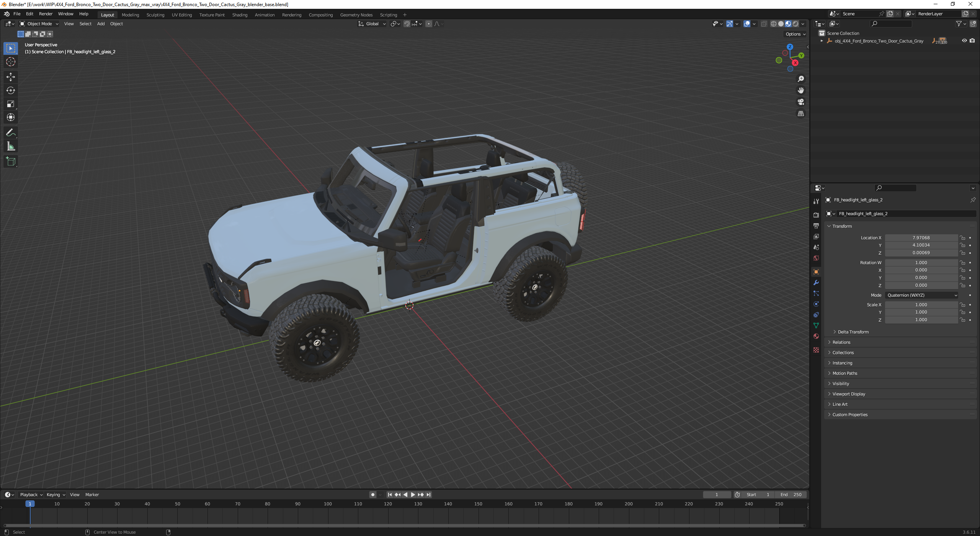Open the Material properties tab
Image resolution: width=980 pixels, height=536 pixels.
(x=816, y=336)
